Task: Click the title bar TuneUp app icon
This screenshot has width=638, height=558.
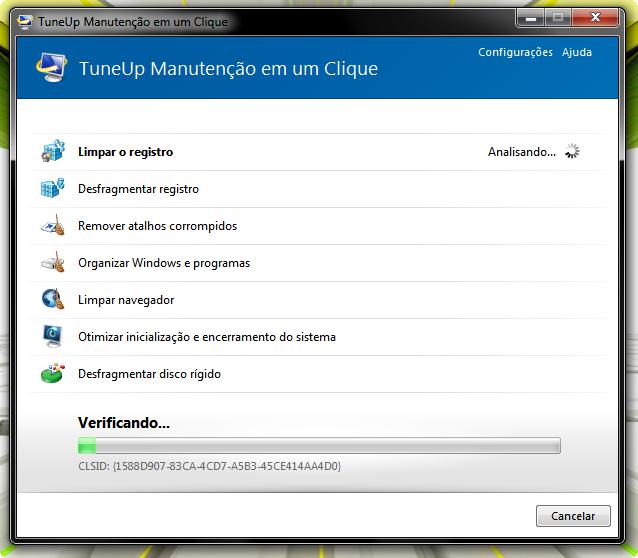Action: point(25,22)
